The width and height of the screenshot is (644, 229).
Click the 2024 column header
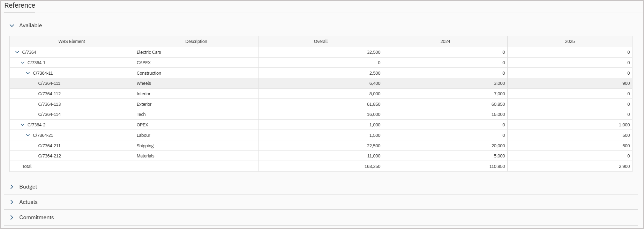point(446,41)
